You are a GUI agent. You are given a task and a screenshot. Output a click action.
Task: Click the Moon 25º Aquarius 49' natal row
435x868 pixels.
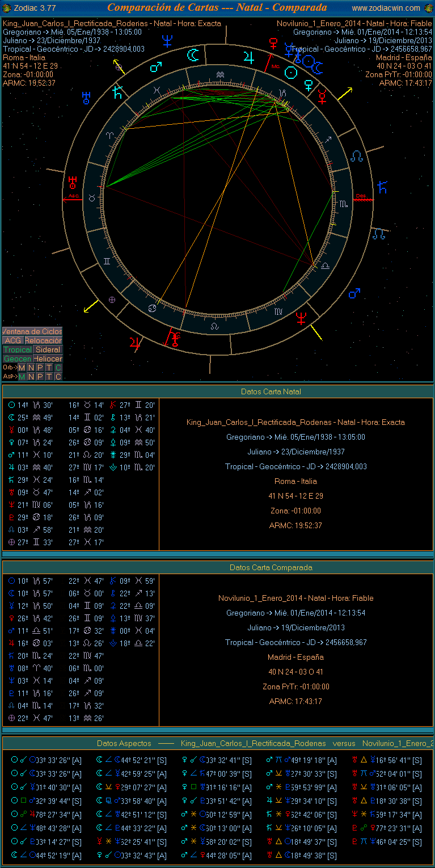(x=31, y=418)
